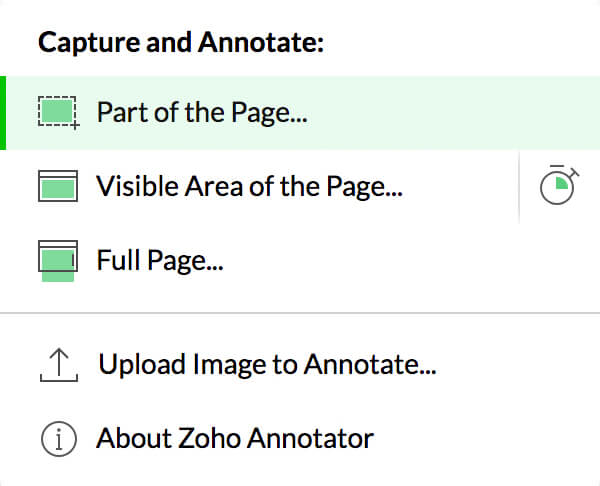Viewport: 600px width, 486px height.
Task: Click empty highlighted area right of Part of the Page
Action: click(452, 113)
